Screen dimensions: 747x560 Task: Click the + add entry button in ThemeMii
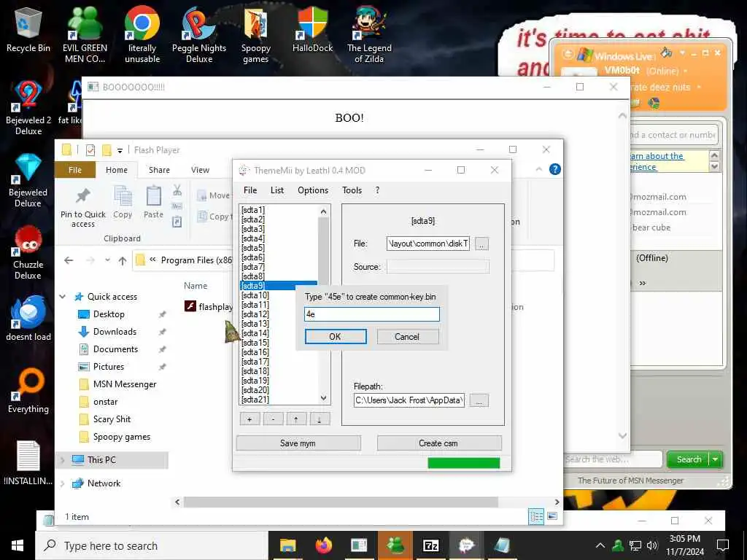point(249,419)
